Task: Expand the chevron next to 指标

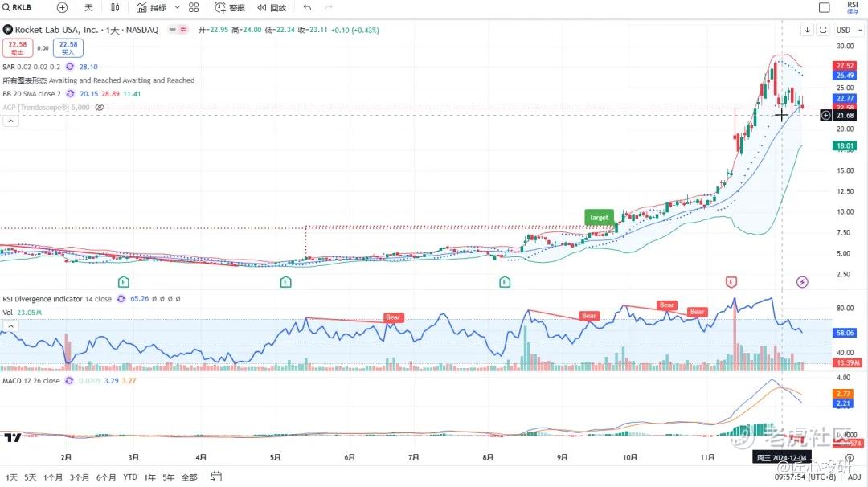Action: [x=177, y=7]
